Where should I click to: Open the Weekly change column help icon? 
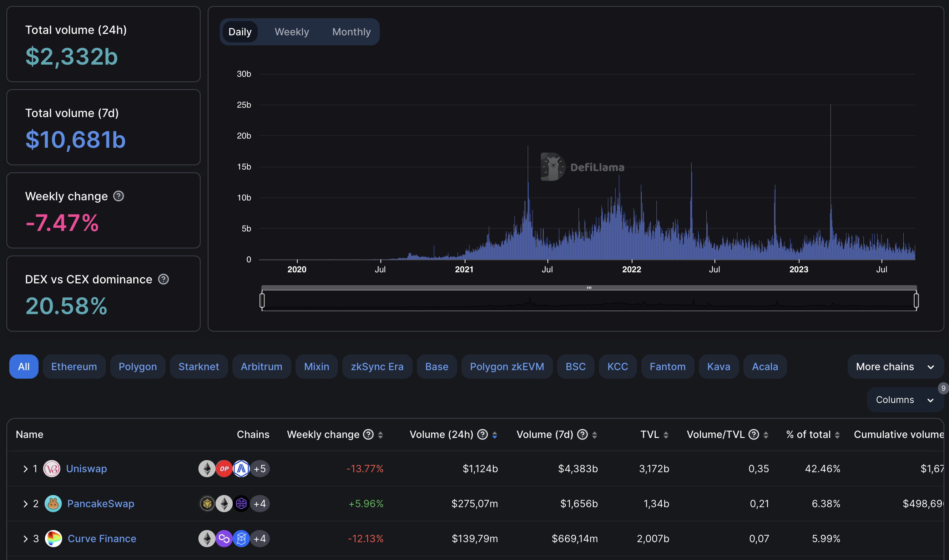[x=368, y=434]
